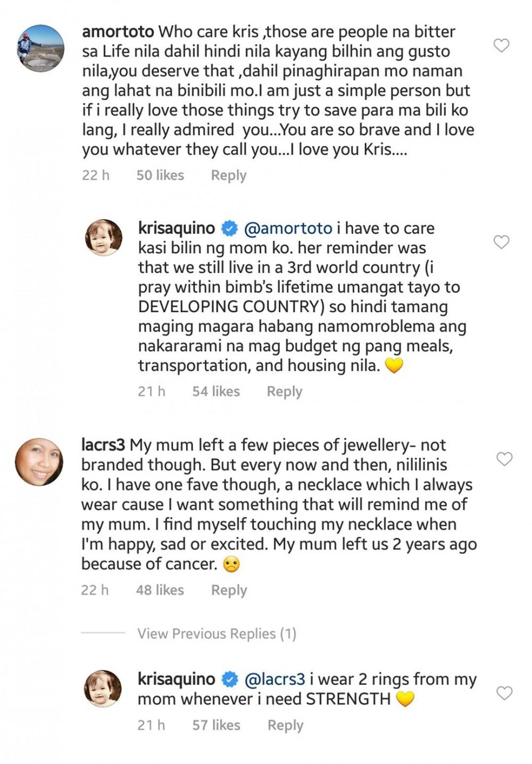
Task: Open lacrs3's profile picture
Action: pyautogui.click(x=39, y=462)
